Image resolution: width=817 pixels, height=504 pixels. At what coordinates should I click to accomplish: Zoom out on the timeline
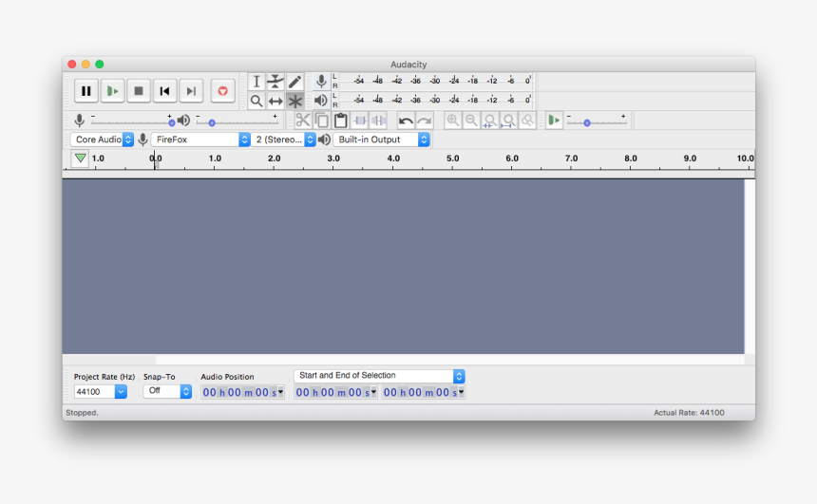pyautogui.click(x=471, y=121)
